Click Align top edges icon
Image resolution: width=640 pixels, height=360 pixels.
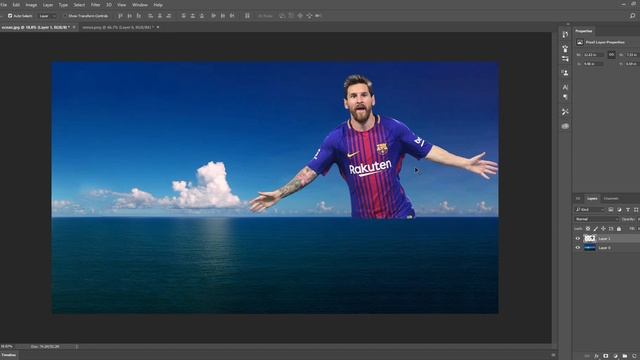click(120, 16)
